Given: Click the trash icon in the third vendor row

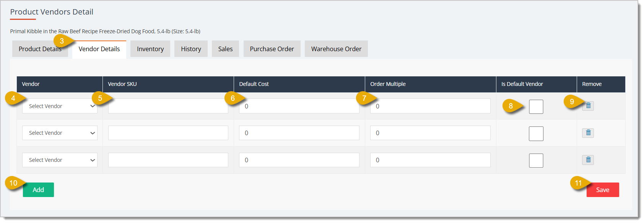Looking at the screenshot, I should pyautogui.click(x=588, y=160).
